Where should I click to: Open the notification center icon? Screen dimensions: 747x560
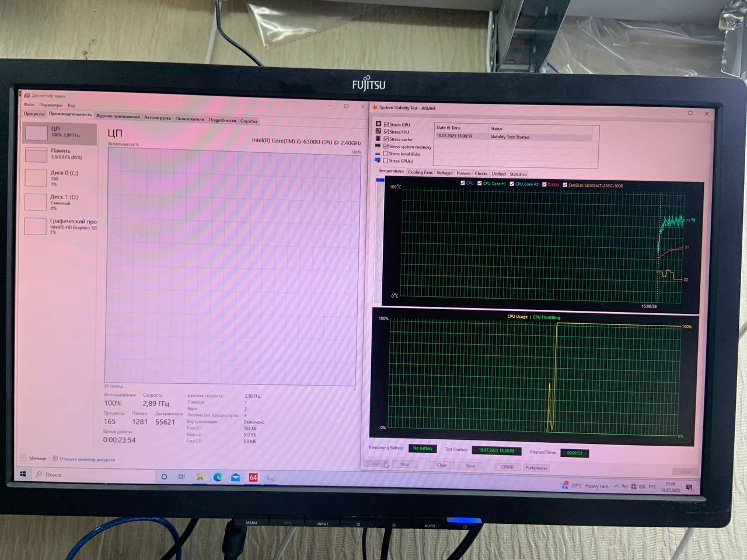click(x=689, y=487)
